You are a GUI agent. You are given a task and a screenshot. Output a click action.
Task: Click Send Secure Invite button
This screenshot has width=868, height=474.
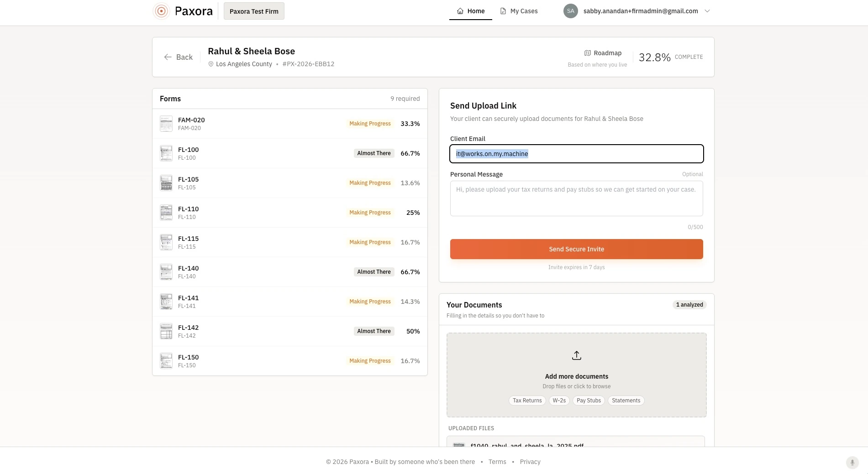[577, 249]
